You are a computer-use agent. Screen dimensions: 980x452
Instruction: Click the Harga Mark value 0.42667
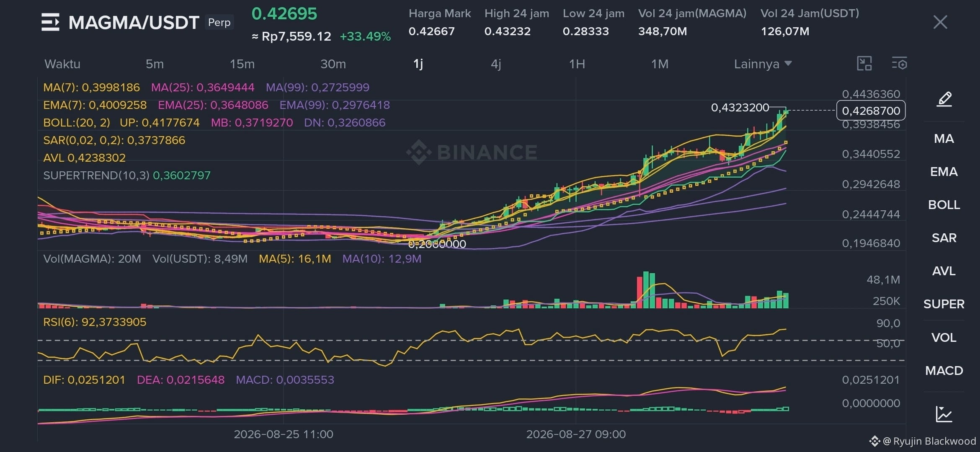tap(431, 31)
